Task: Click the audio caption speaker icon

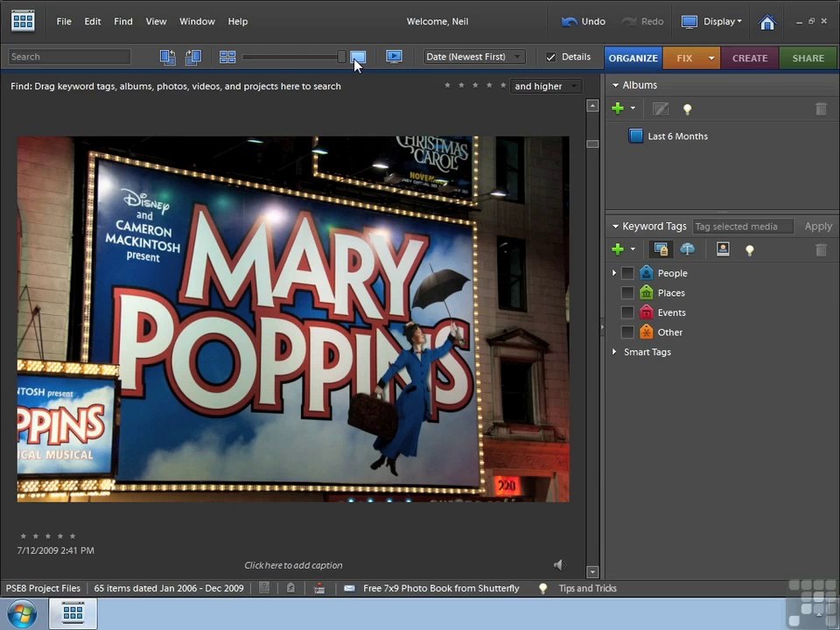Action: tap(559, 564)
